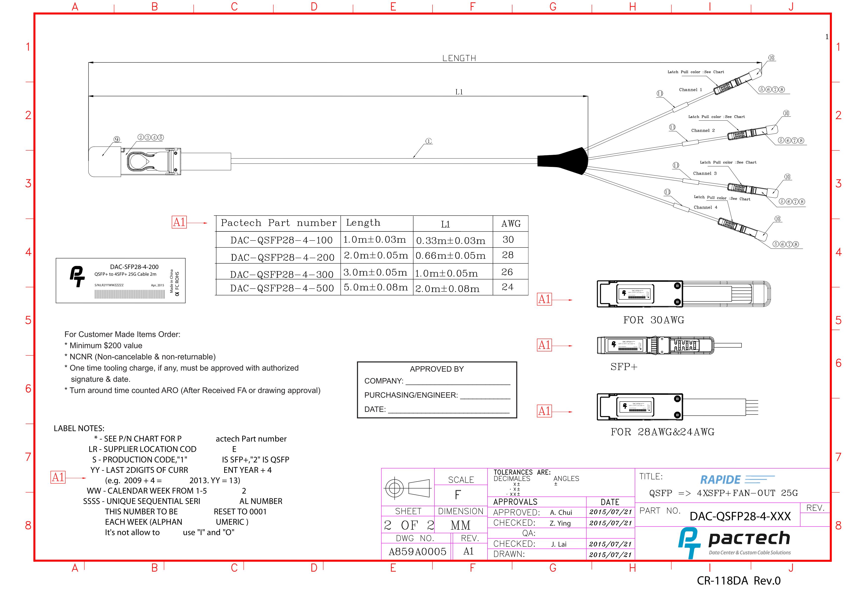Viewport: 868px width, 613px height.
Task: Click the 2-3-4-5 balloon callout group
Action: point(150,137)
